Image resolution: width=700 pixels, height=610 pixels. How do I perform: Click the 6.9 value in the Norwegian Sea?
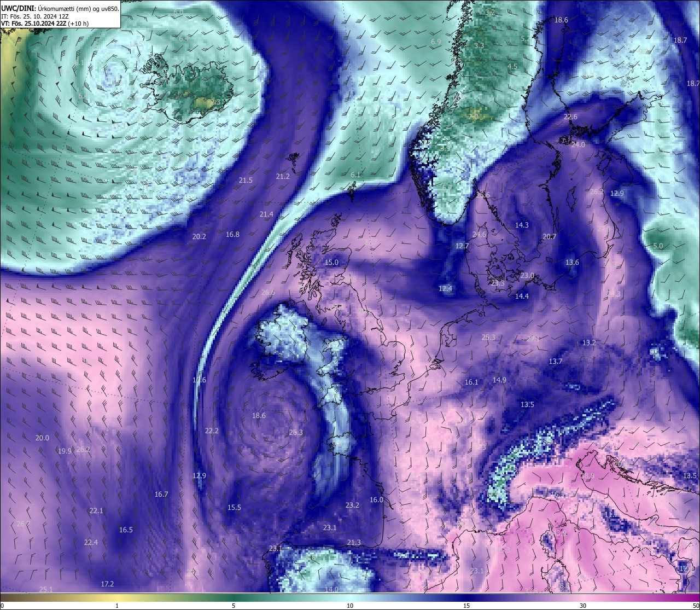pos(436,42)
